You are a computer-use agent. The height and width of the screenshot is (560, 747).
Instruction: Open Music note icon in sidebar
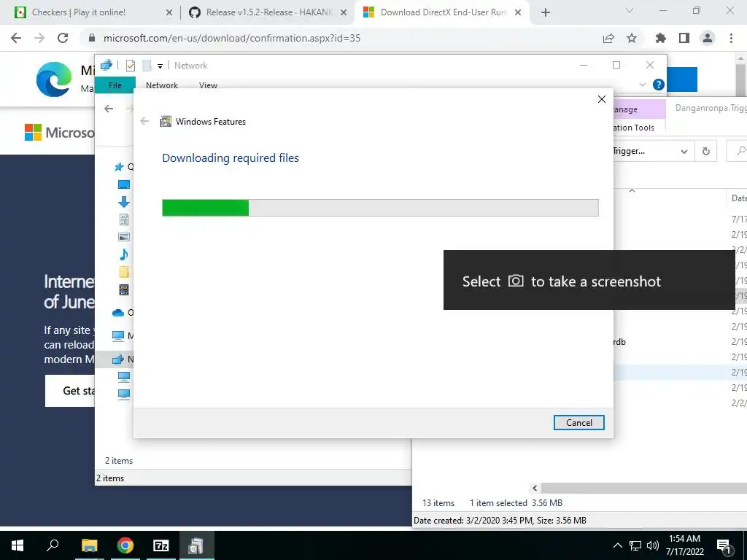(x=124, y=254)
